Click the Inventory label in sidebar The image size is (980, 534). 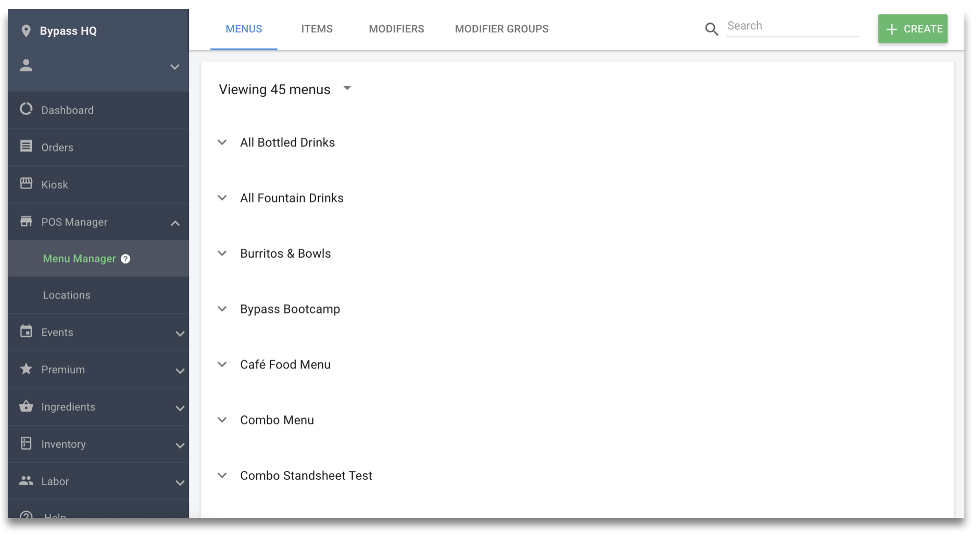point(64,444)
